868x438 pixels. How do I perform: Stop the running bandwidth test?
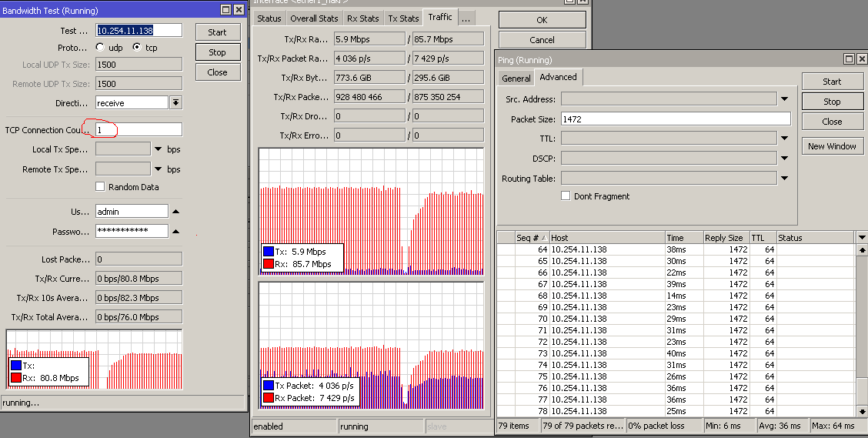[x=217, y=52]
